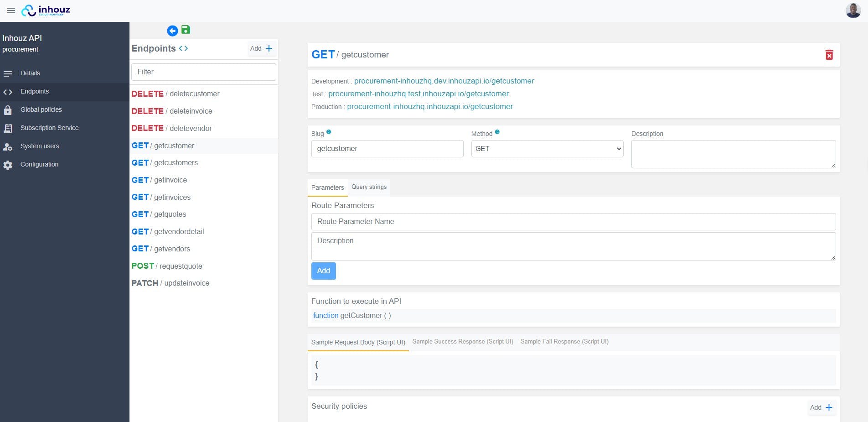Image resolution: width=868 pixels, height=422 pixels.
Task: Click the Inhouz API title
Action: 22,38
